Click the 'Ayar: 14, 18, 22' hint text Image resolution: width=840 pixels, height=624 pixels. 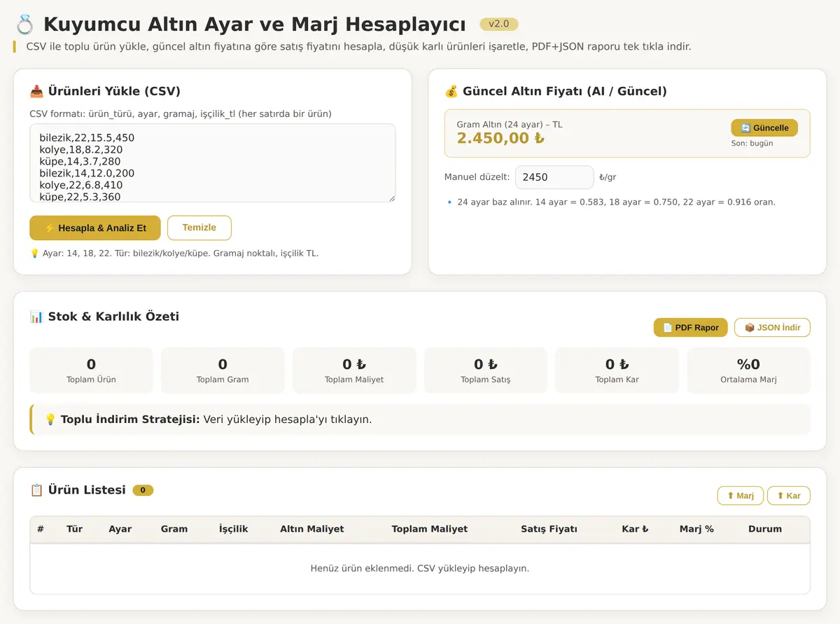pos(181,253)
